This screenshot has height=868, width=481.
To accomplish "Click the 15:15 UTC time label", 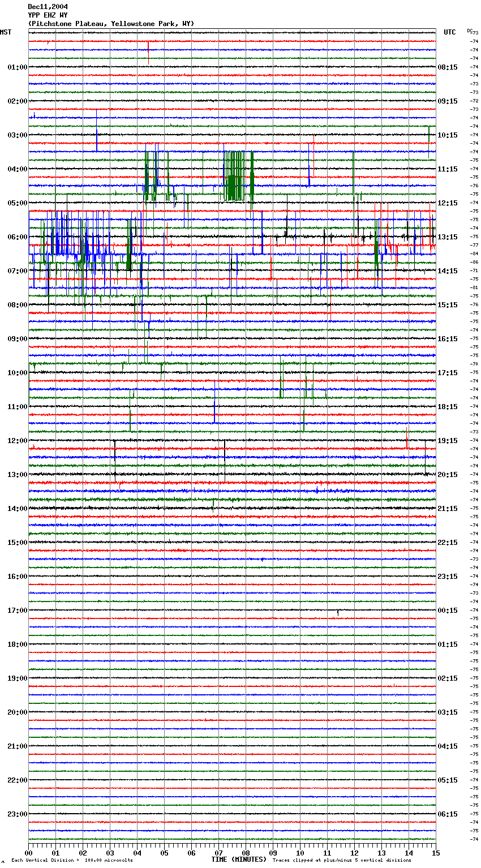I will point(448,305).
